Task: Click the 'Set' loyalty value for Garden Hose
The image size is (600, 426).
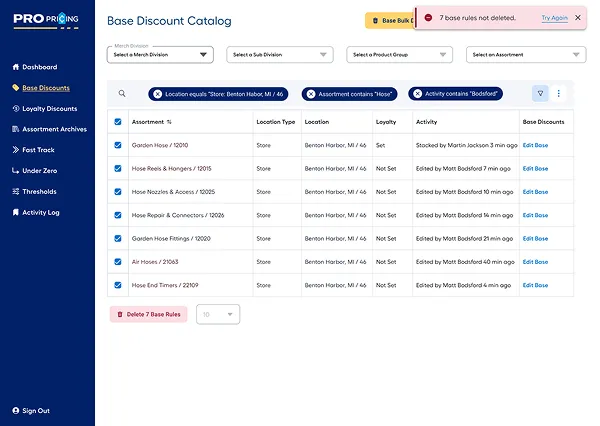Action: pos(380,145)
